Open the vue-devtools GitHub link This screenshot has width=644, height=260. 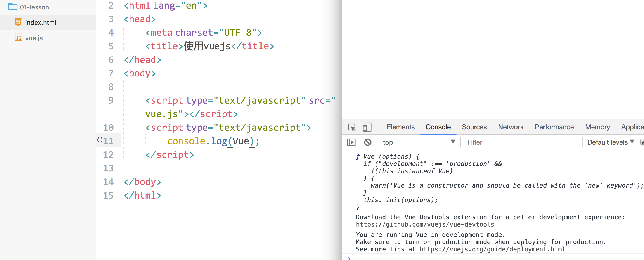[425, 225]
